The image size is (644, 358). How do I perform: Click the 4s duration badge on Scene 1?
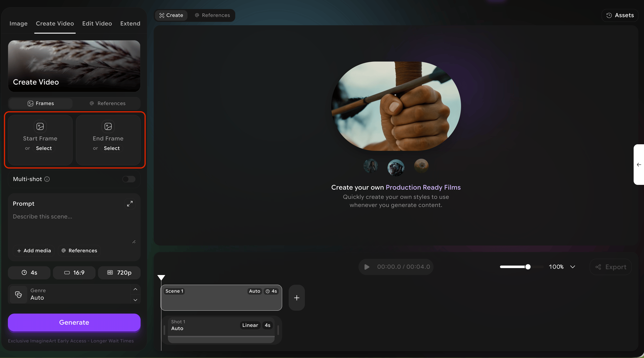271,291
